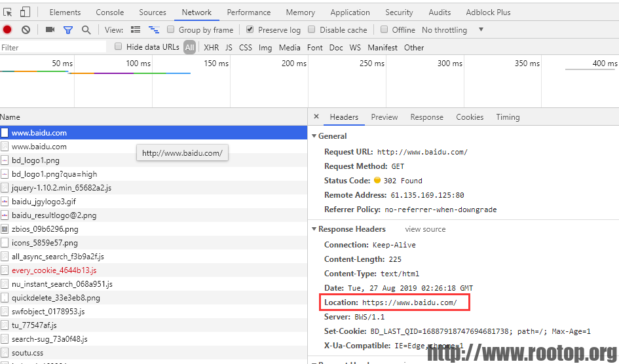Image resolution: width=619 pixels, height=364 pixels.
Task: Click the 302 Found status code value
Action: click(403, 181)
